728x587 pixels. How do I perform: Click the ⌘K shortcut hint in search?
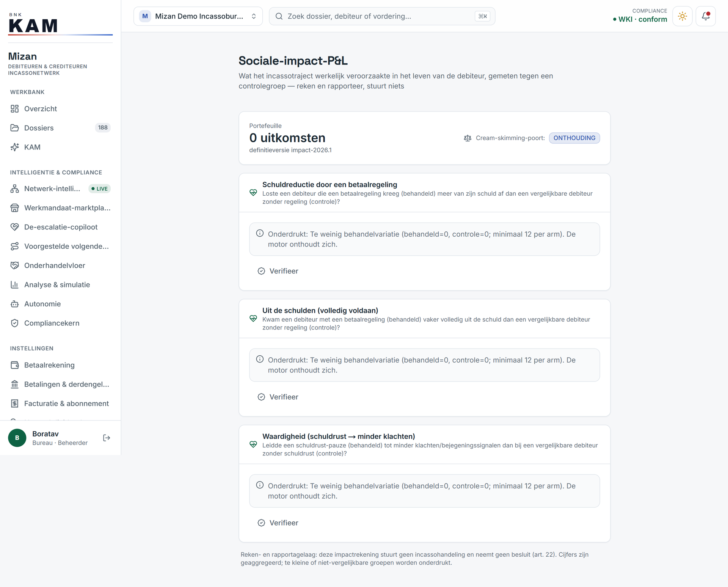pos(483,16)
